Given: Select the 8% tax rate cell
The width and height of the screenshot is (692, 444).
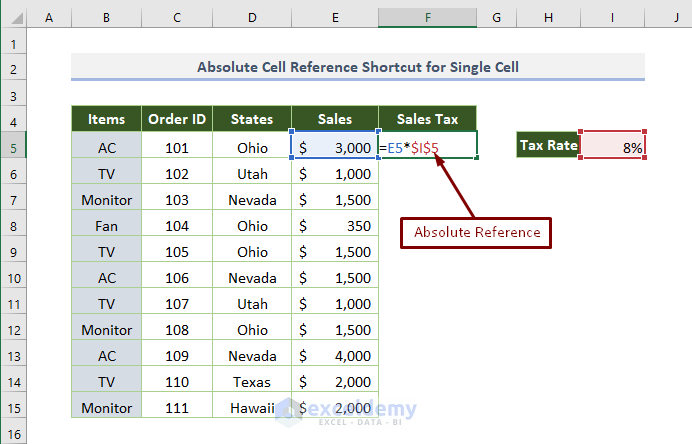Looking at the screenshot, I should [613, 145].
